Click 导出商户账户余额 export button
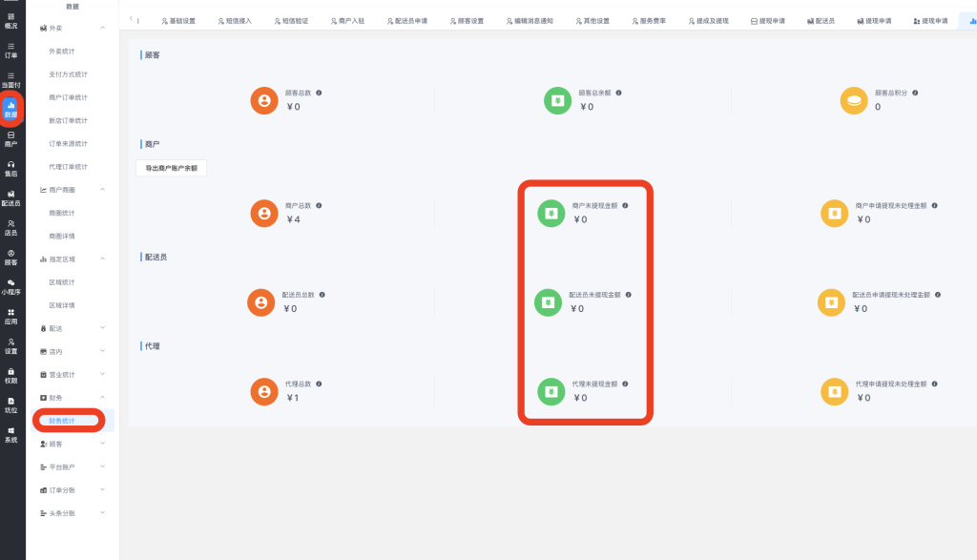Viewport: 977px width, 560px height. coord(172,168)
